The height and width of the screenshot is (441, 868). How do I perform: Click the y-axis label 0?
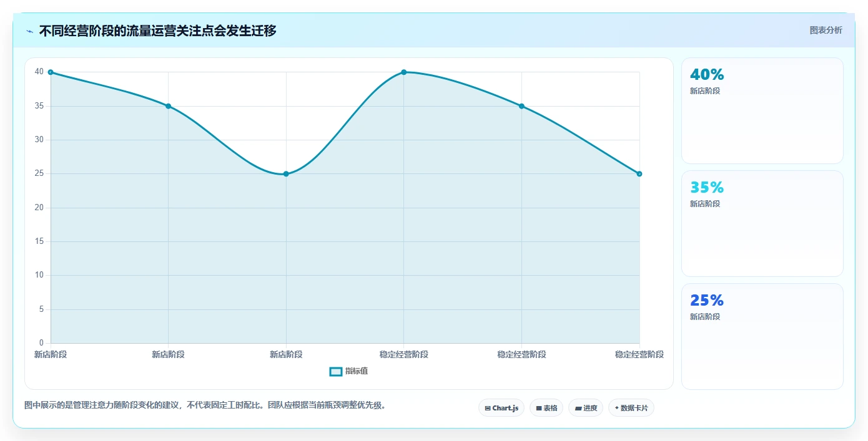pos(41,343)
